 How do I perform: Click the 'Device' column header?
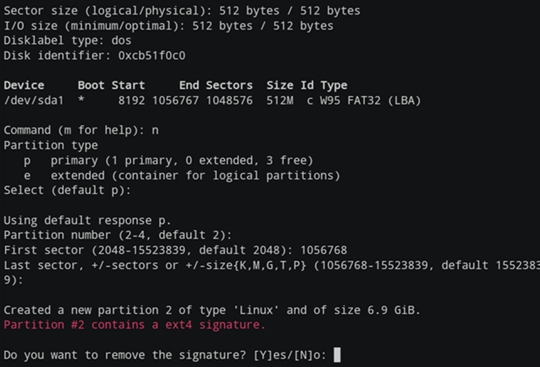coord(24,85)
